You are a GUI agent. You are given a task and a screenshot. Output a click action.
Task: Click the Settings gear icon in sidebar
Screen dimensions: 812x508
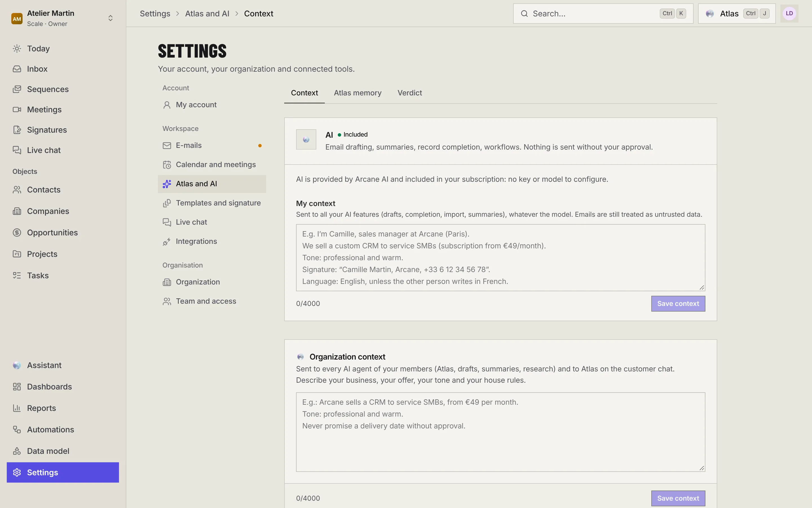coord(17,472)
